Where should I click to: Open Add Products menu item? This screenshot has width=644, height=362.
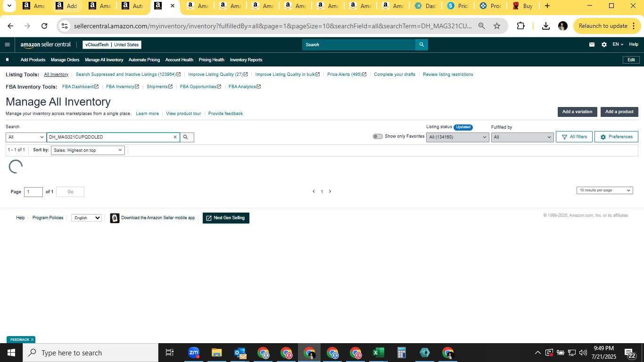point(33,60)
